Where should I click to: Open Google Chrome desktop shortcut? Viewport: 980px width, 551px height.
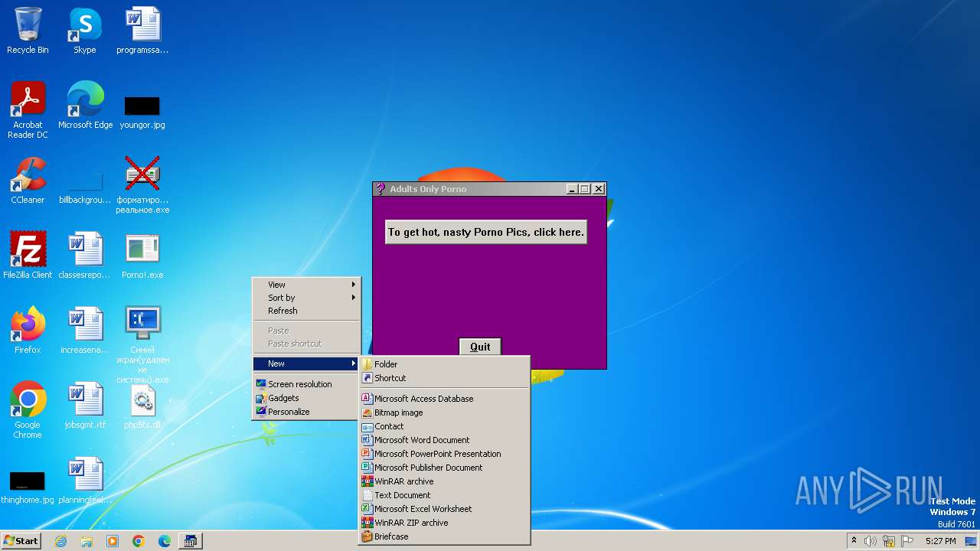[x=28, y=410]
